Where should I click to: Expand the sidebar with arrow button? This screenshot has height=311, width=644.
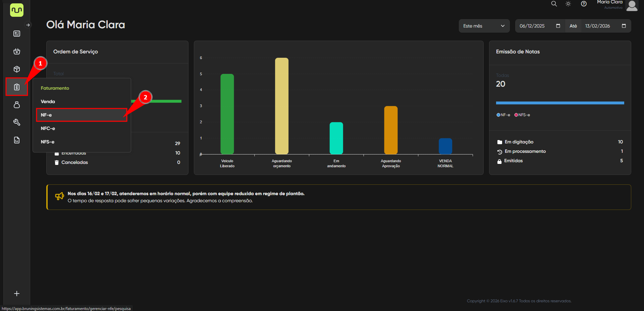click(x=28, y=25)
